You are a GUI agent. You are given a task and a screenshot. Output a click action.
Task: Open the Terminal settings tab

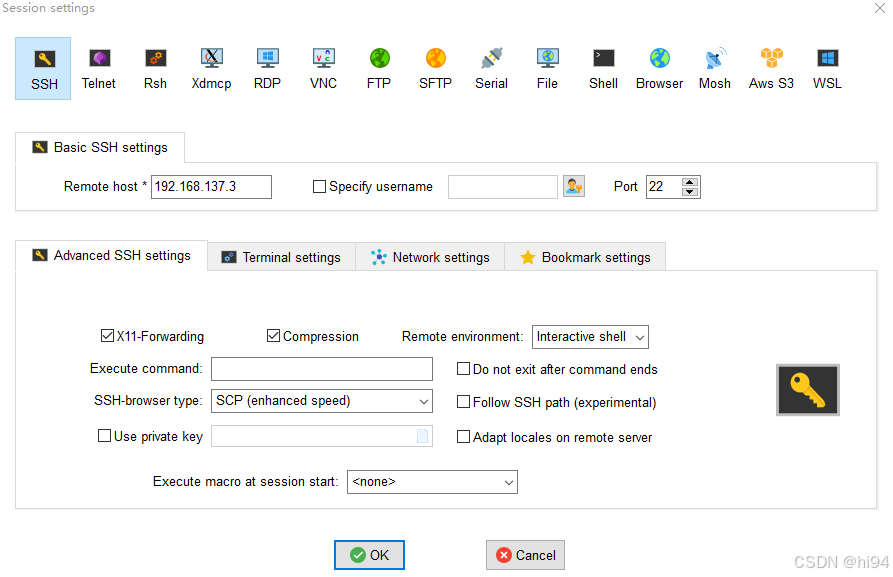pos(281,257)
